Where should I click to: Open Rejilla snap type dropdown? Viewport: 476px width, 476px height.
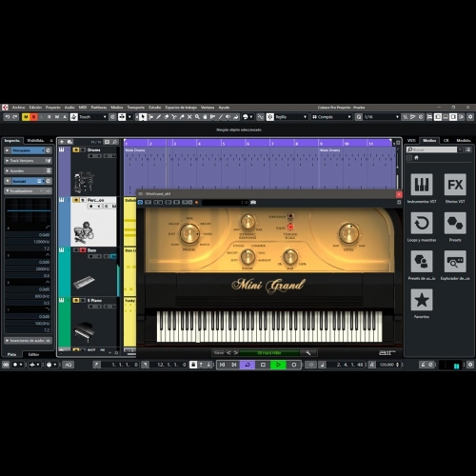[291, 117]
